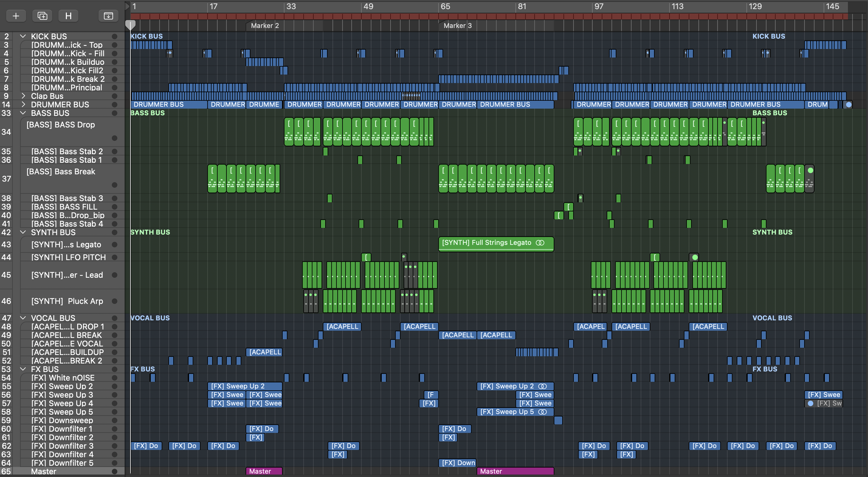Toggle the KICK BUS track on/off dot

115,37
